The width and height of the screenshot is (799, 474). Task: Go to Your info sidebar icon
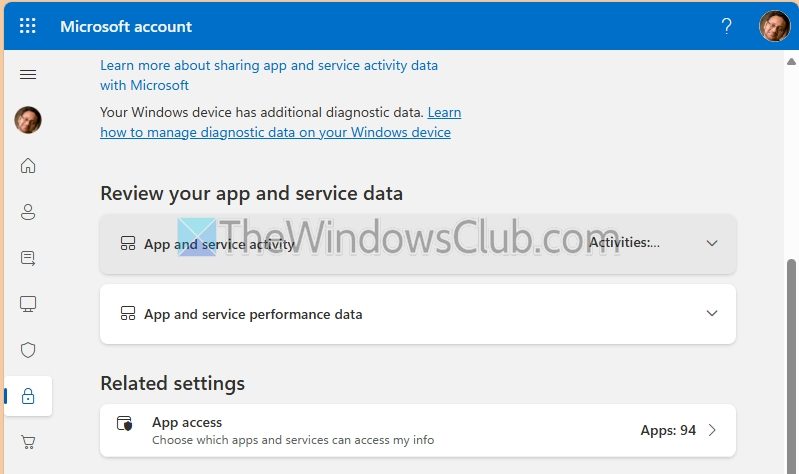(x=28, y=212)
